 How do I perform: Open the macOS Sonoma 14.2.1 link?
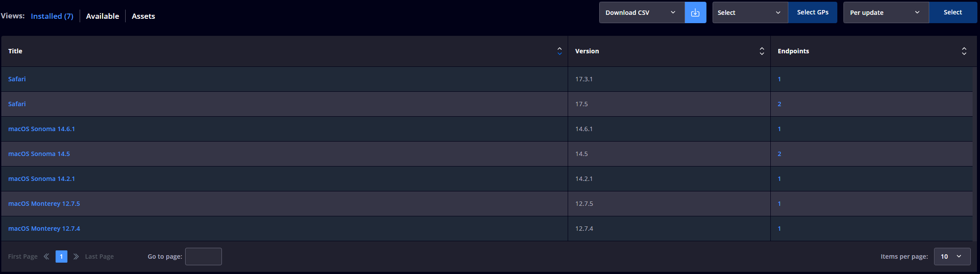42,179
